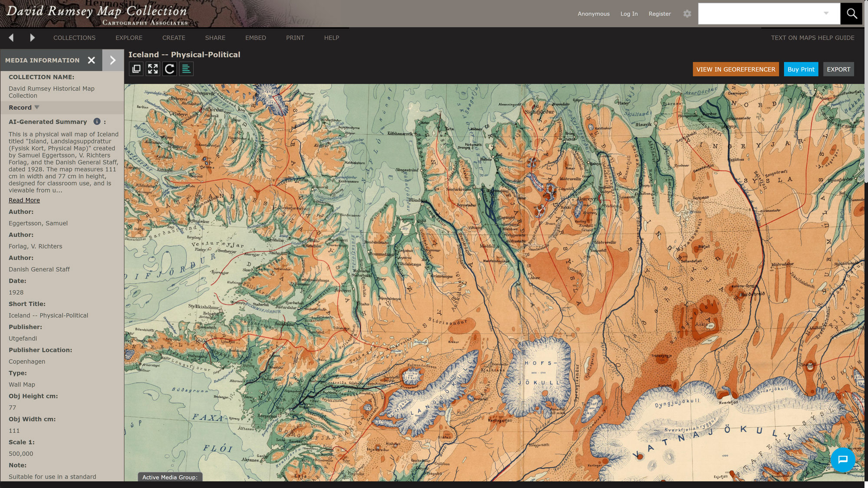
Task: Click the collection name value in the sidebar
Action: coord(52,92)
